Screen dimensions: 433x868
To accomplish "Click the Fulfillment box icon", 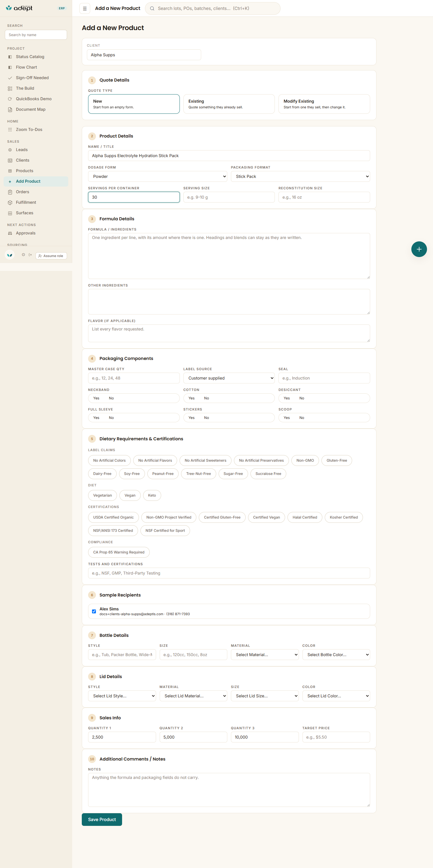I will (x=10, y=203).
